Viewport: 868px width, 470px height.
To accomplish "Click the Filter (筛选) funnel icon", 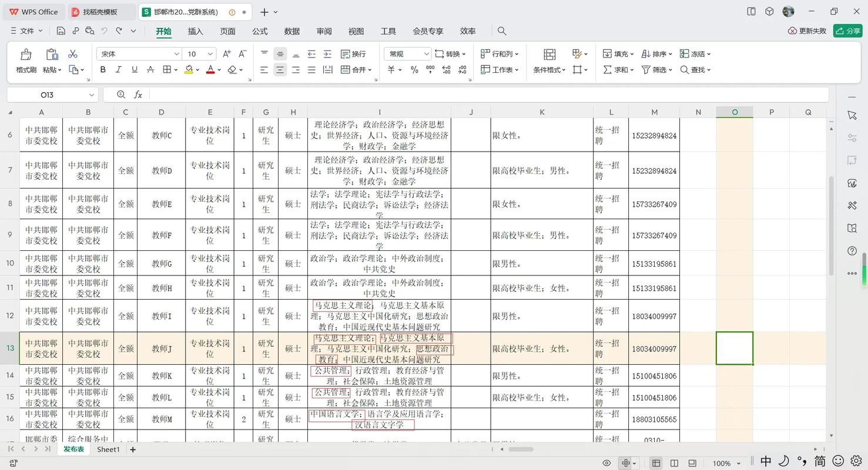I will (x=646, y=70).
